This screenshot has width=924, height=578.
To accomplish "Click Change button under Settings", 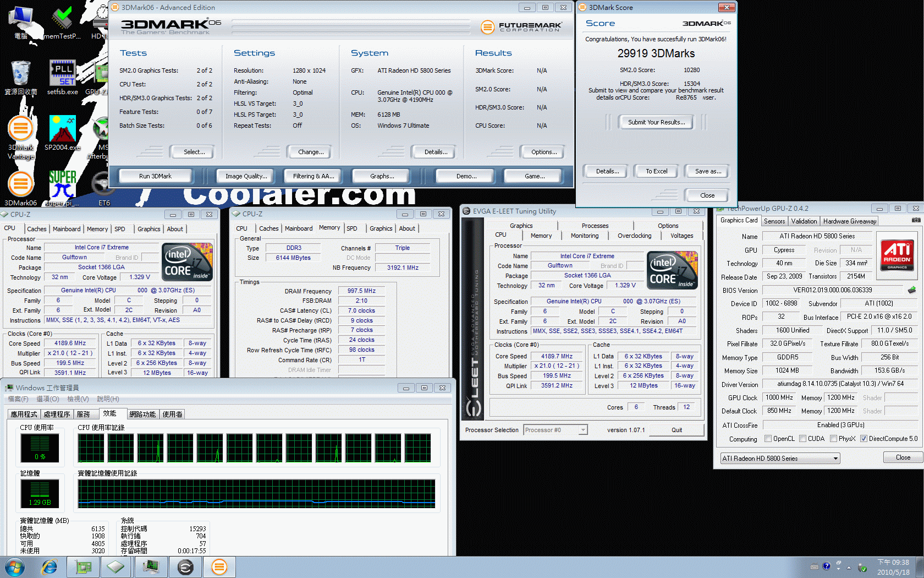I will click(311, 152).
